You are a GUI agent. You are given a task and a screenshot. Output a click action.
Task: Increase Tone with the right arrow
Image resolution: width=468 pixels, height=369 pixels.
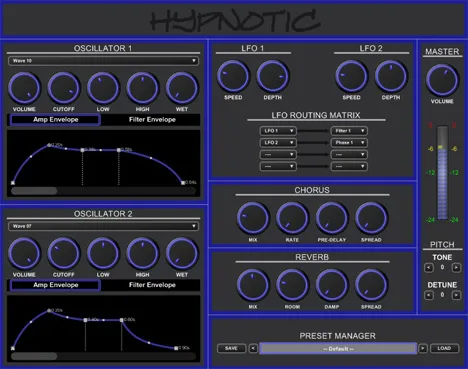click(456, 267)
